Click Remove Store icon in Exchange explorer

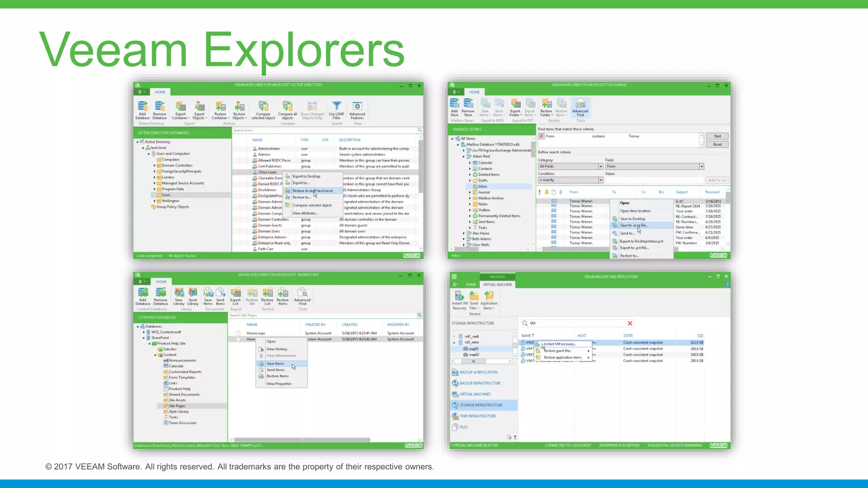[x=468, y=107]
